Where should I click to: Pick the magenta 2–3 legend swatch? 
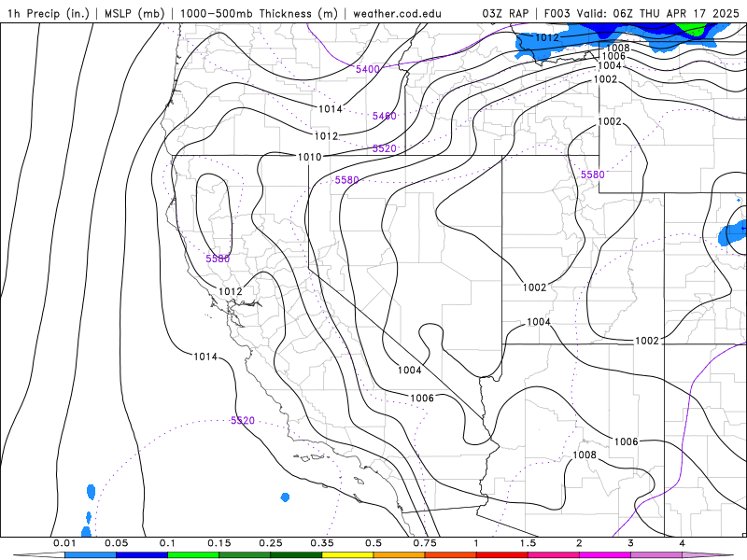pyautogui.click(x=605, y=555)
